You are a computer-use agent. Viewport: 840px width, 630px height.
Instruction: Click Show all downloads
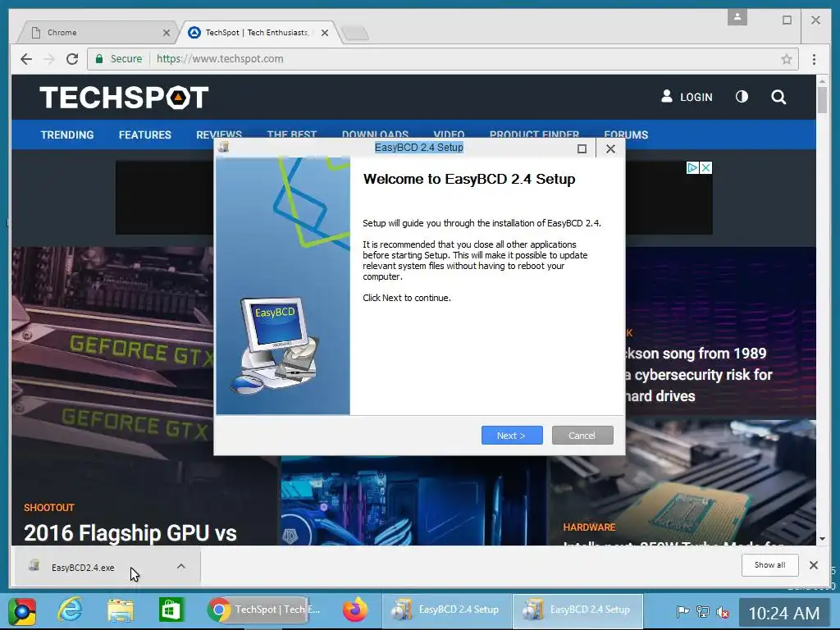[769, 565]
